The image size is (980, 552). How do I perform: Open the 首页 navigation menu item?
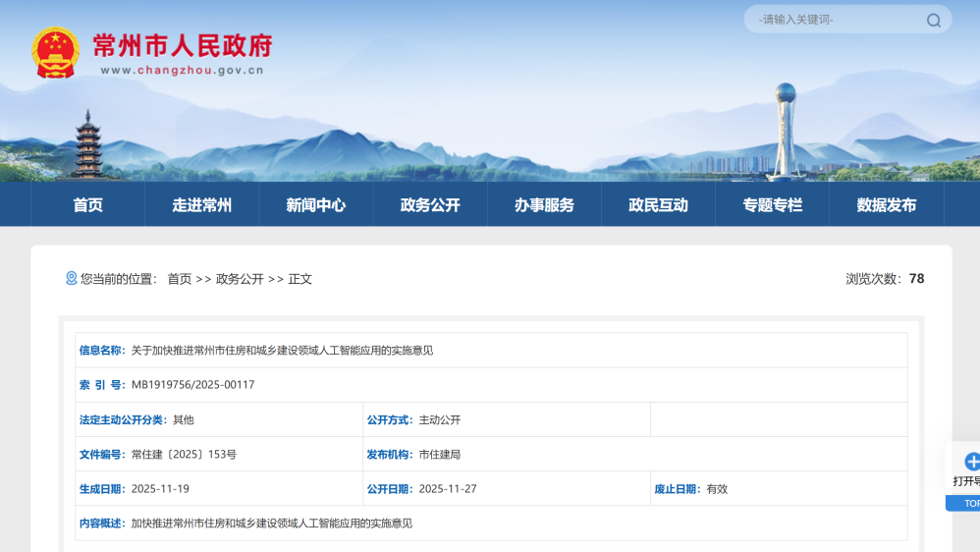point(87,205)
